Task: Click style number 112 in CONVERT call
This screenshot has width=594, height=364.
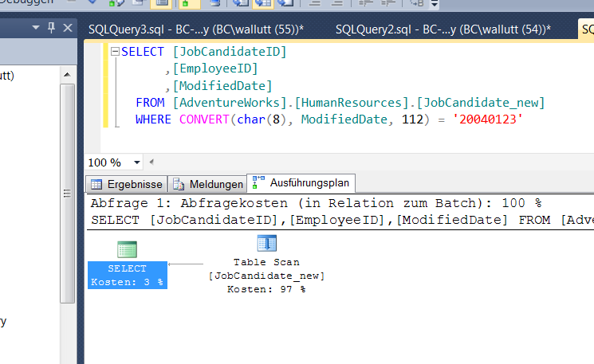Action: [412, 119]
